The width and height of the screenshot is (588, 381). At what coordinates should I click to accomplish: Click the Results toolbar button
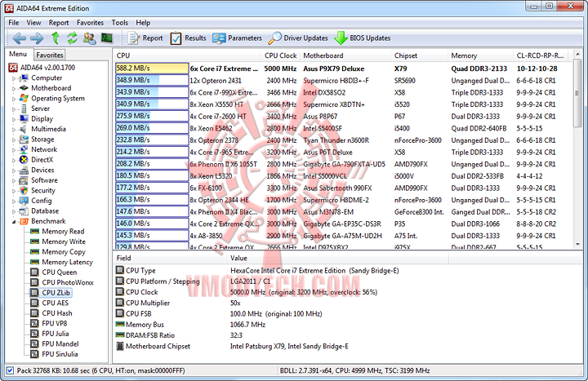tap(188, 38)
